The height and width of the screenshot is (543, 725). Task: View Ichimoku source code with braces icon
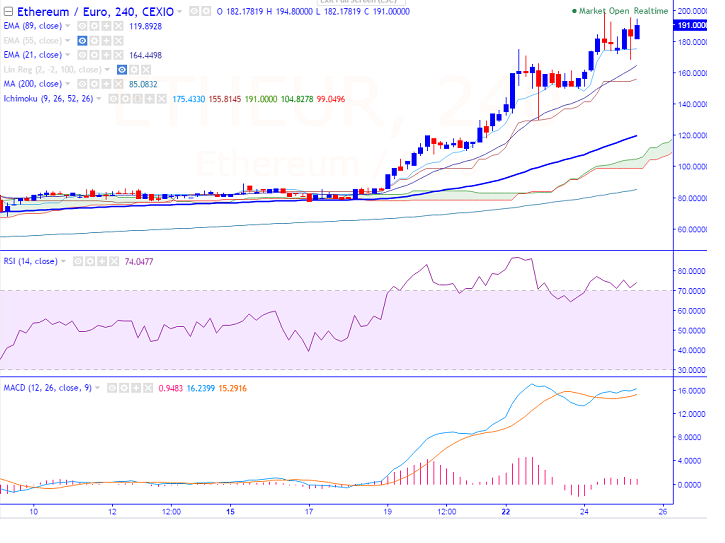tap(137, 99)
